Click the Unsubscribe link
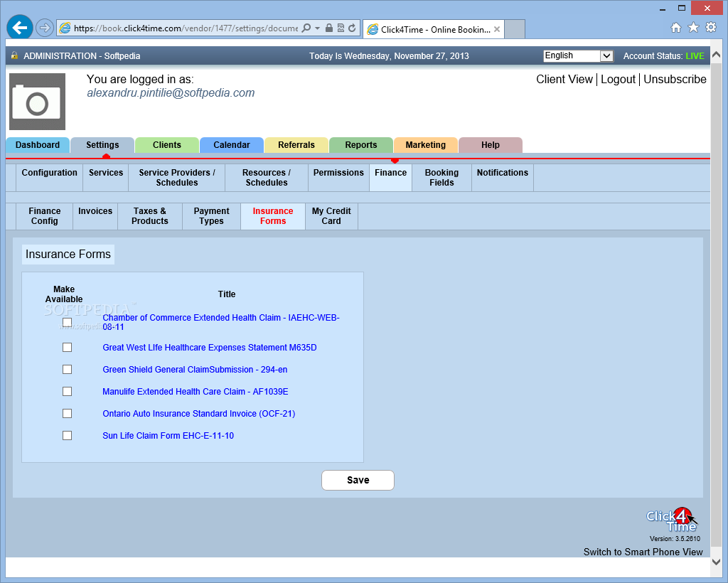 (675, 80)
